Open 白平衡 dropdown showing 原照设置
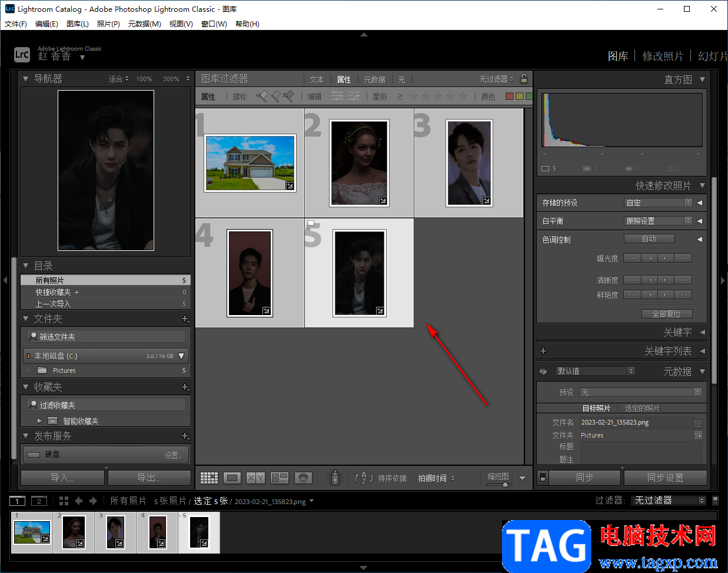 (x=658, y=221)
